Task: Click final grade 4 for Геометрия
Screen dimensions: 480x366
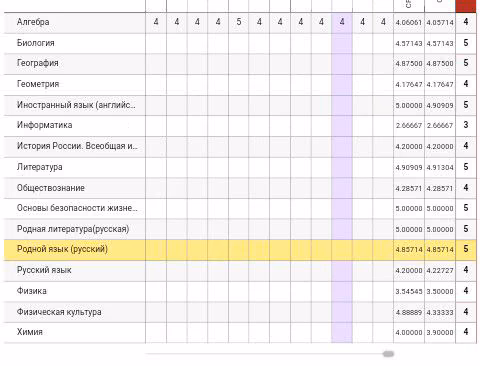Action: click(x=466, y=84)
